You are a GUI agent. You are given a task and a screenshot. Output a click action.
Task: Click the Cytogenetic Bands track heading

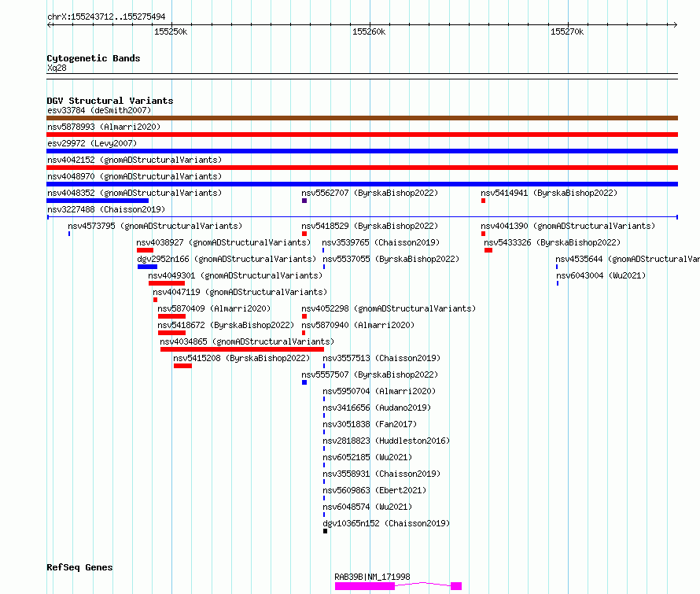coord(94,58)
